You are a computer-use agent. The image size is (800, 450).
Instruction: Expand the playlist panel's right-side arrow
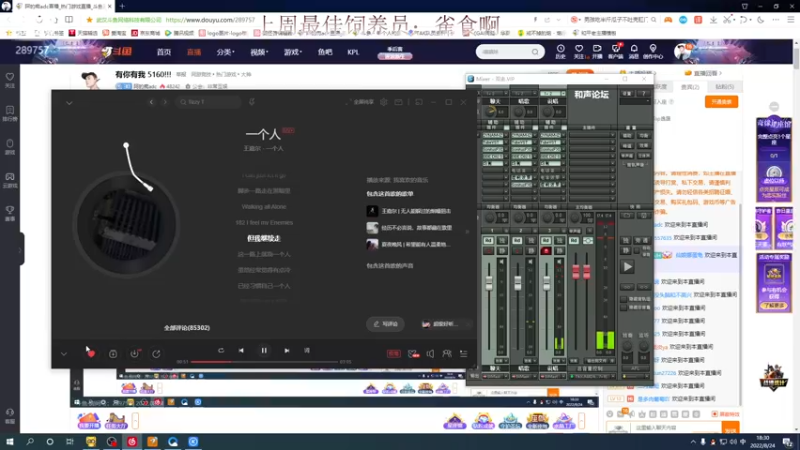click(467, 231)
